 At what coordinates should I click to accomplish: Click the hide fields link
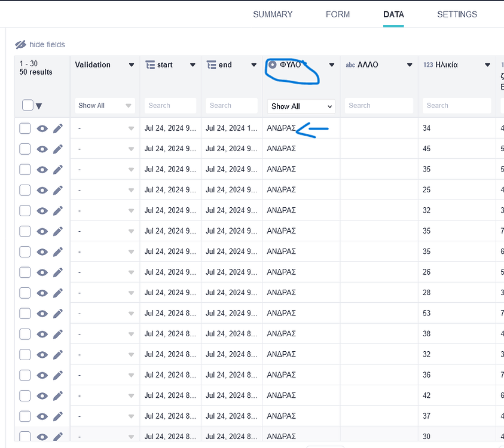point(48,45)
